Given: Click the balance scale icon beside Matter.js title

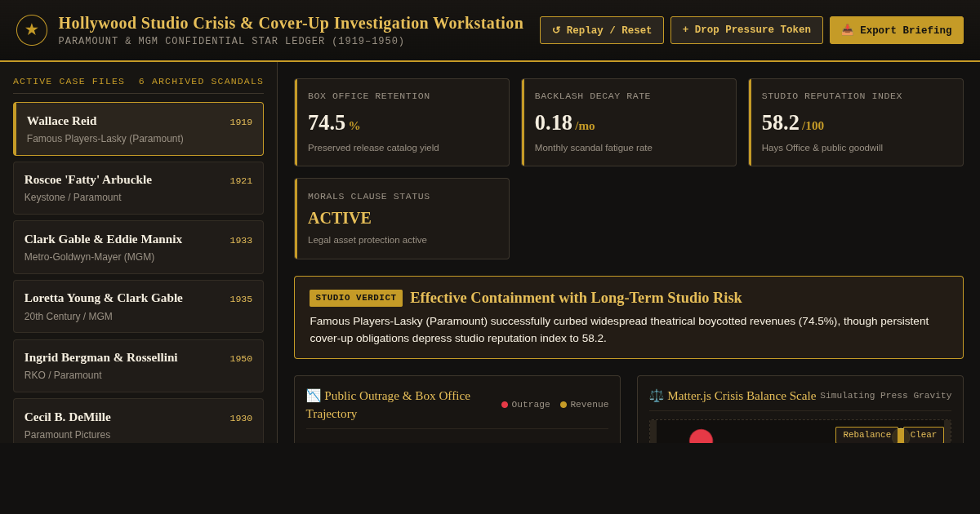Looking at the screenshot, I should tap(657, 396).
